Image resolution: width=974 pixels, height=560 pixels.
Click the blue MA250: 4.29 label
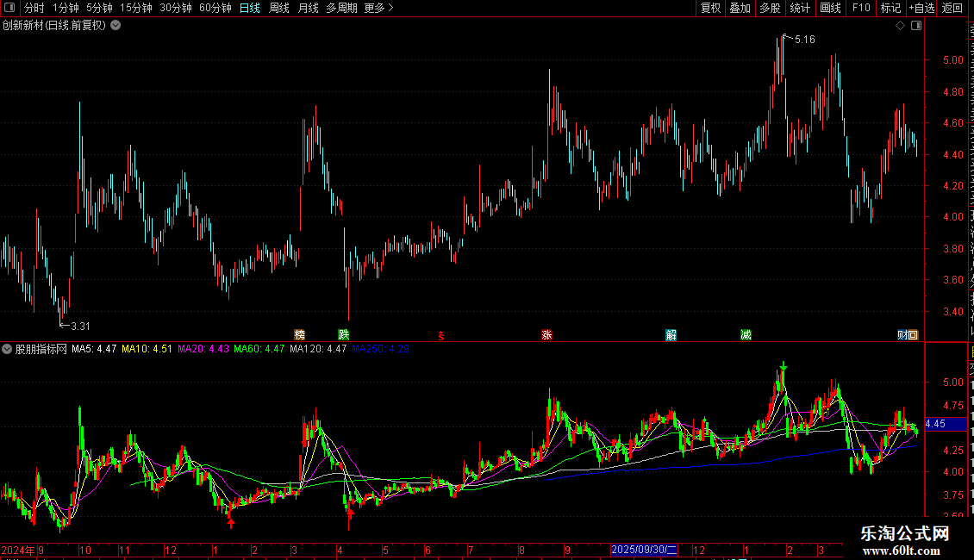(380, 349)
